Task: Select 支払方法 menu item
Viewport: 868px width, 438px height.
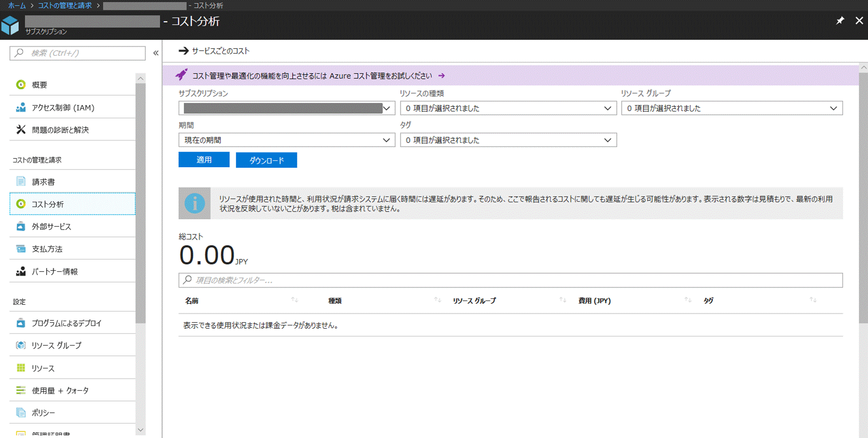Action: 72,248
